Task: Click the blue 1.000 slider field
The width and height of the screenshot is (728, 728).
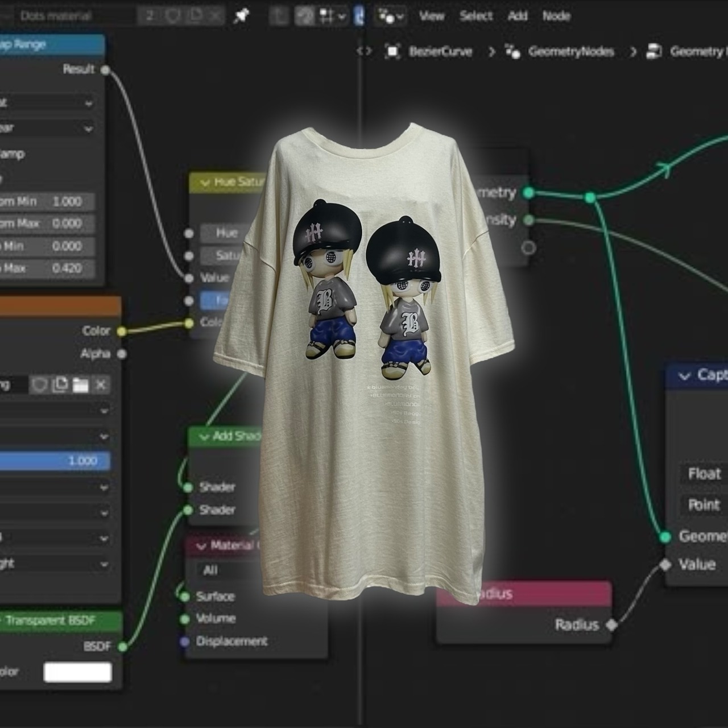Action: click(x=54, y=461)
